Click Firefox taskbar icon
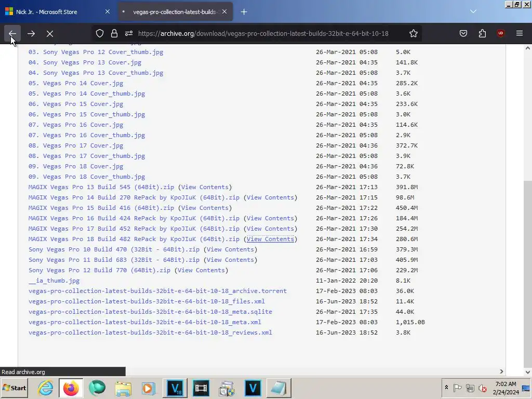 [x=71, y=388]
